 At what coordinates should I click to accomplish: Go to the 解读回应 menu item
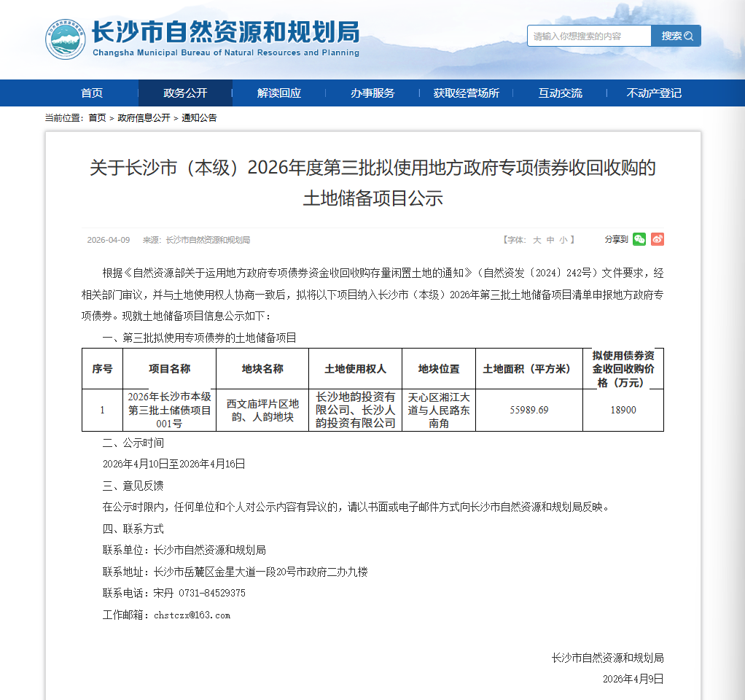click(279, 93)
